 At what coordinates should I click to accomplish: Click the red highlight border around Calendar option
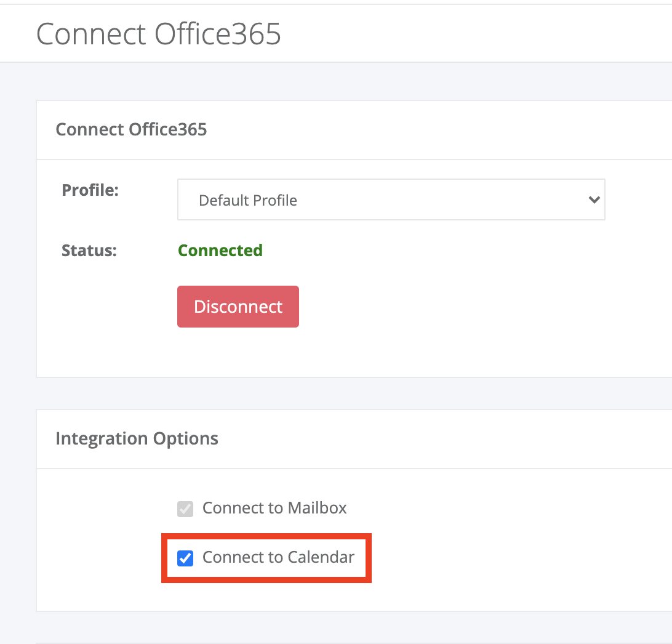click(x=266, y=536)
